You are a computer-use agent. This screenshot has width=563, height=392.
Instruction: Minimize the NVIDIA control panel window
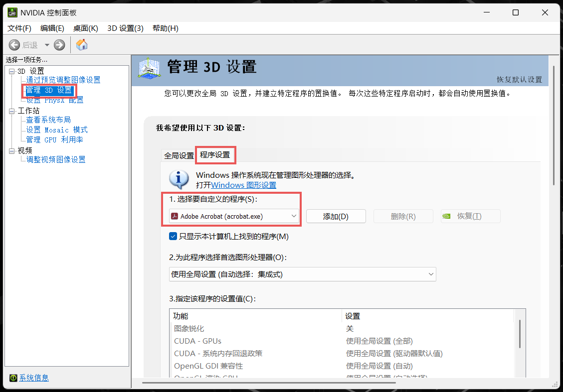[x=487, y=12]
